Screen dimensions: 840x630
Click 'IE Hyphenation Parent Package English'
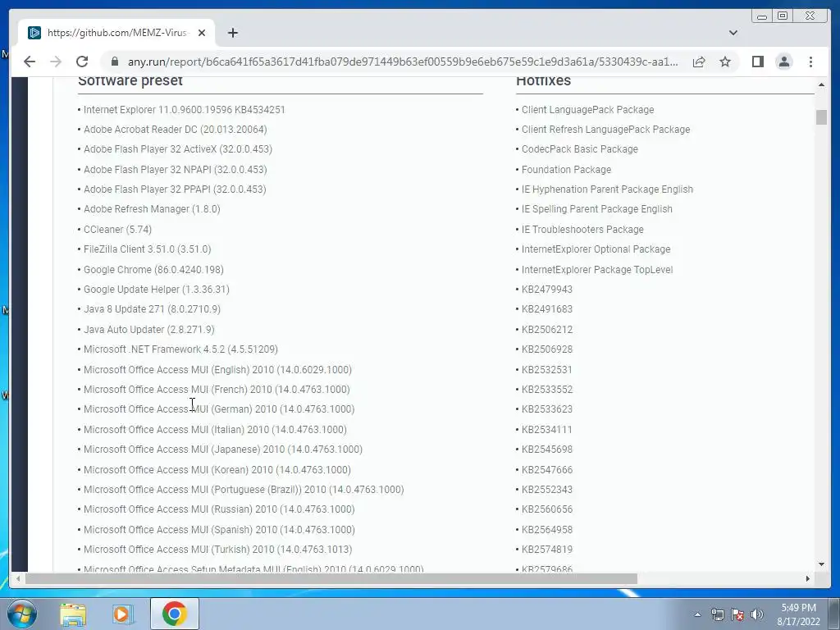click(608, 189)
